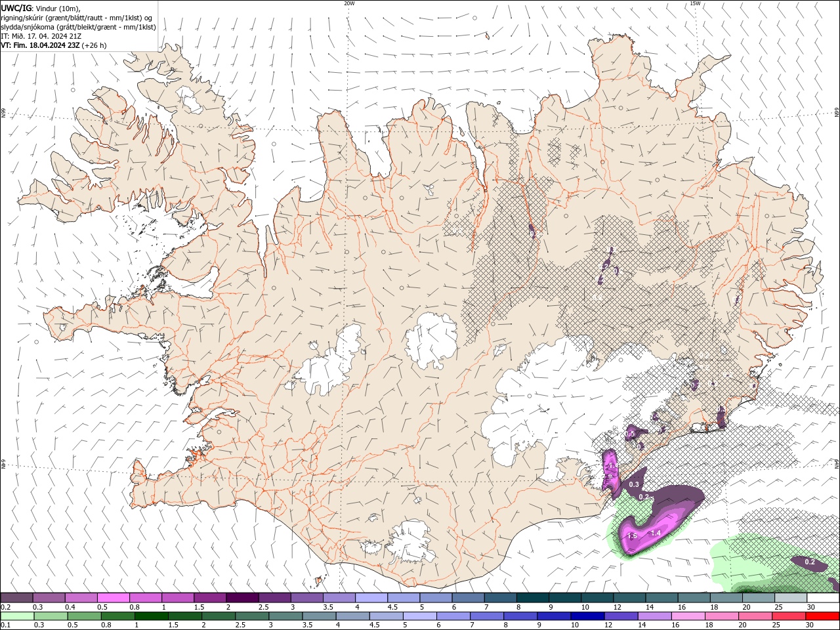Click the '0.2' label under upper legend's first swatch
This screenshot has width=840, height=630.
[x=6, y=607]
